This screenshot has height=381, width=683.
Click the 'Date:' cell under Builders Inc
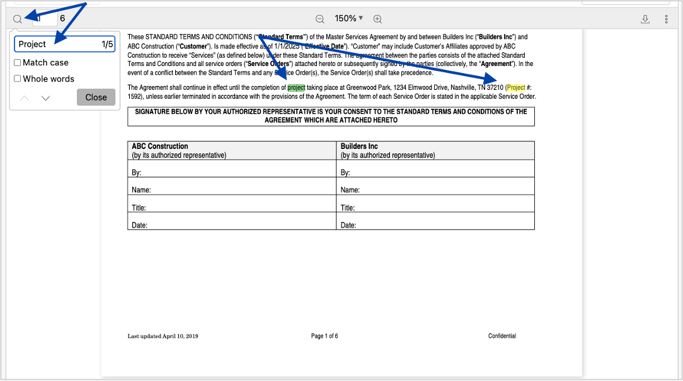(436, 221)
